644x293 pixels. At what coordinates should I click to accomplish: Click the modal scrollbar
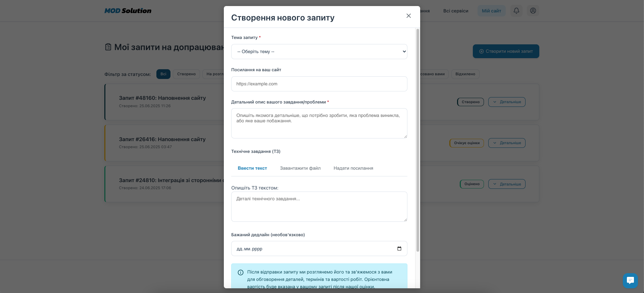pyautogui.click(x=418, y=140)
